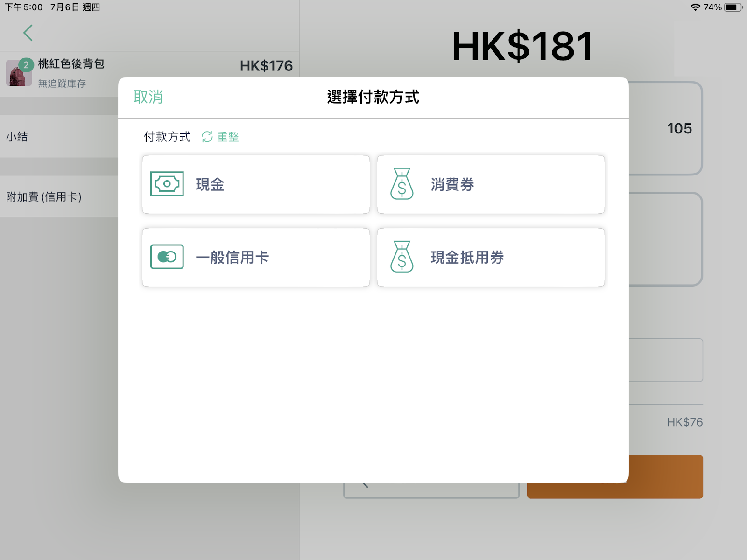Choose 現金抵用券 payment option
747x560 pixels.
(x=491, y=257)
